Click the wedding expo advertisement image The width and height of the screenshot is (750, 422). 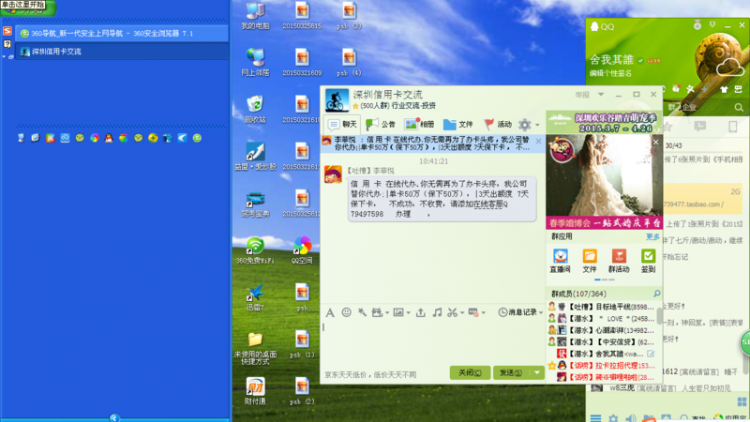coord(604,182)
